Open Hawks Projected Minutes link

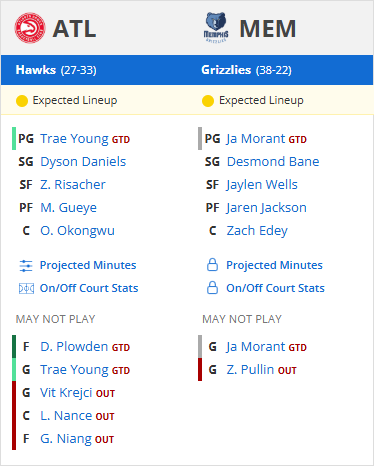point(88,265)
